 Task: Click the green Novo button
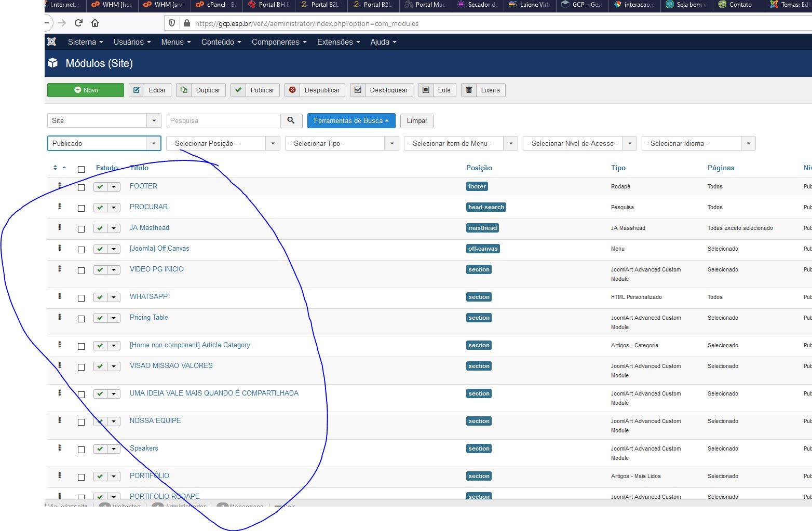coord(86,90)
